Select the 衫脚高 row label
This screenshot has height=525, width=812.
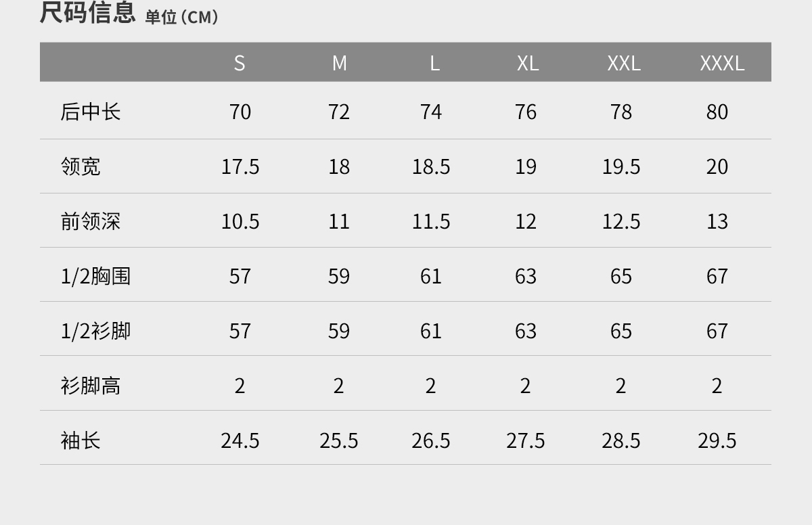tap(90, 386)
